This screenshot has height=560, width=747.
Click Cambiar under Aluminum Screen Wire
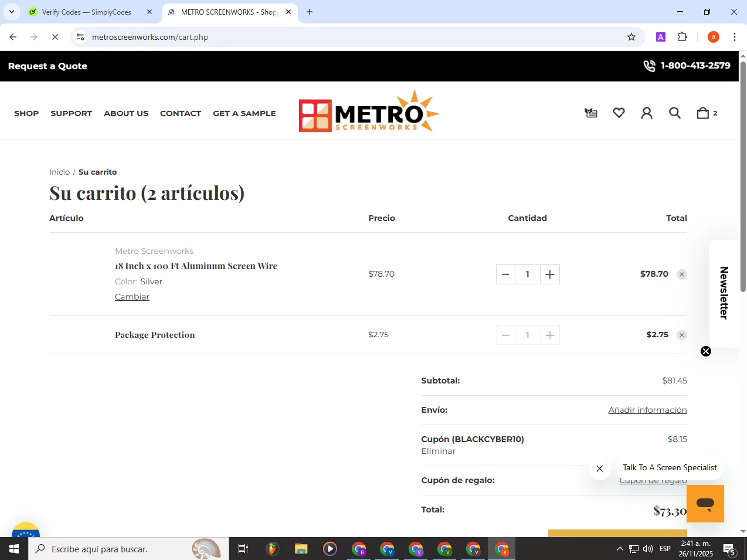(x=132, y=297)
